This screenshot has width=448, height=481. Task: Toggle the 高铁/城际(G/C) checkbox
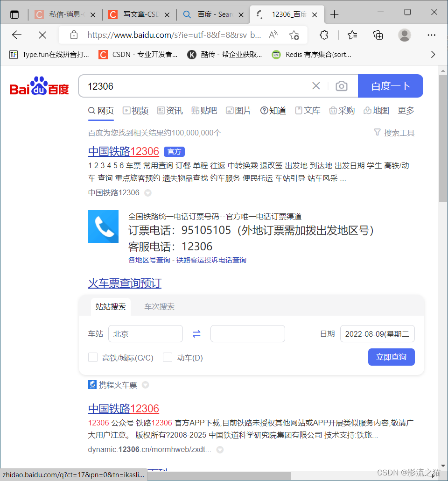coord(92,357)
